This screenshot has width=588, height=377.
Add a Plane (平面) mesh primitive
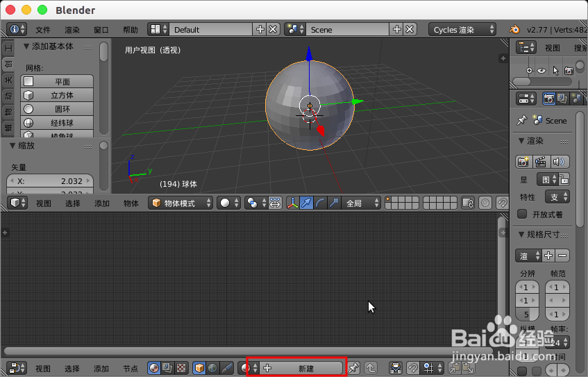[57, 81]
